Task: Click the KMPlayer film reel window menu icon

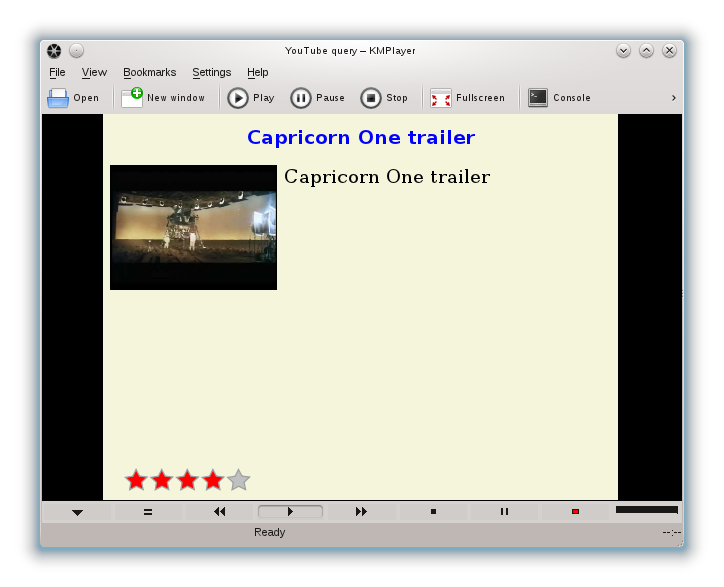Action: pos(54,51)
